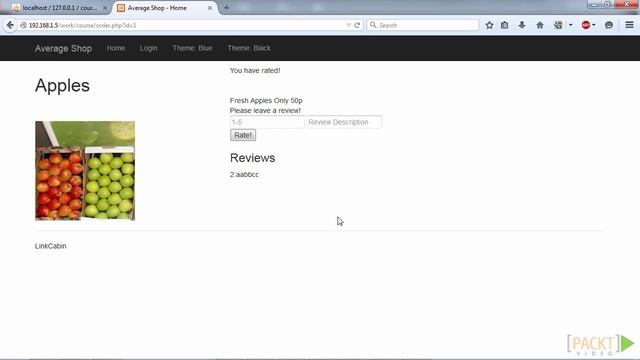Open the URL history dropdown arrow

(x=348, y=25)
